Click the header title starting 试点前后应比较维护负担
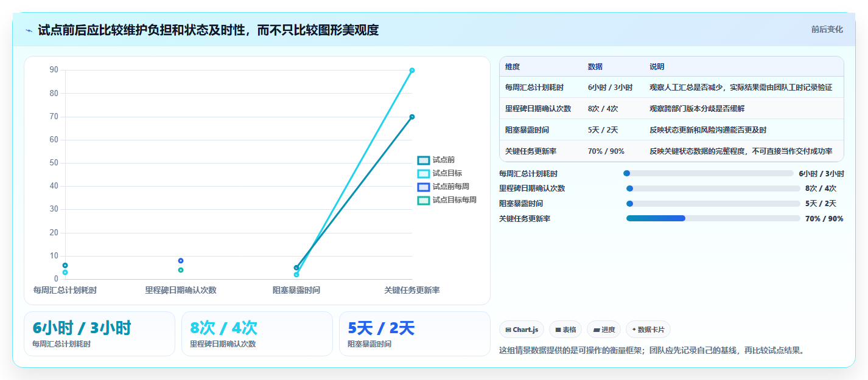This screenshot has height=380, width=868. 208,30
